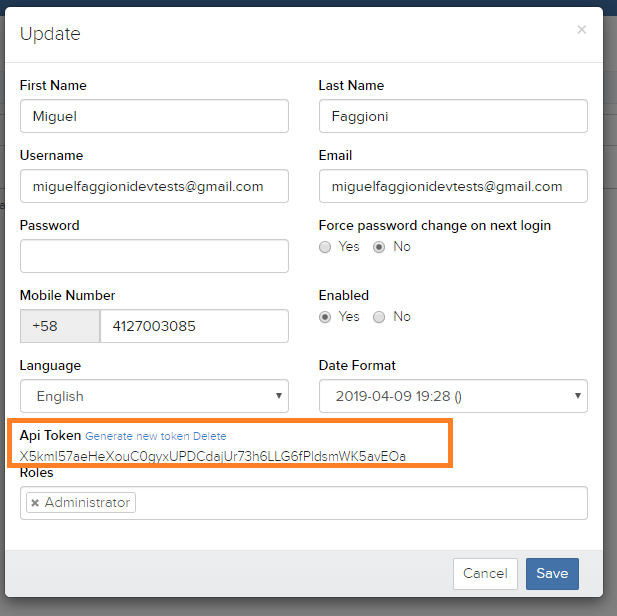Set Enabled to Yes
The height and width of the screenshot is (616, 617).
325,317
